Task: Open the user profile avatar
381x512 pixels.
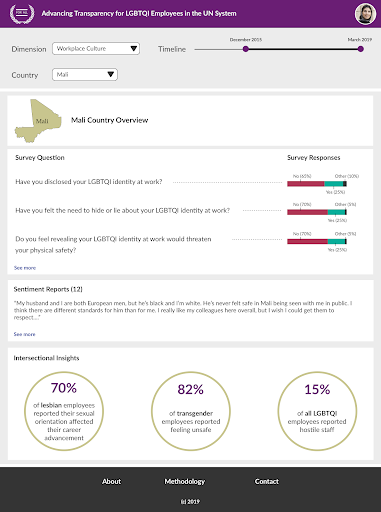Action: coord(365,14)
